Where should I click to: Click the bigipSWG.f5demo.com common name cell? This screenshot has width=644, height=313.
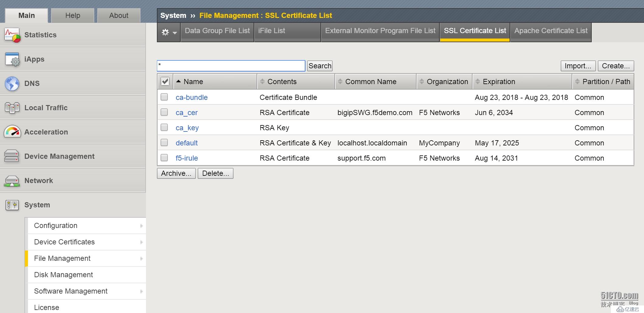(x=375, y=113)
